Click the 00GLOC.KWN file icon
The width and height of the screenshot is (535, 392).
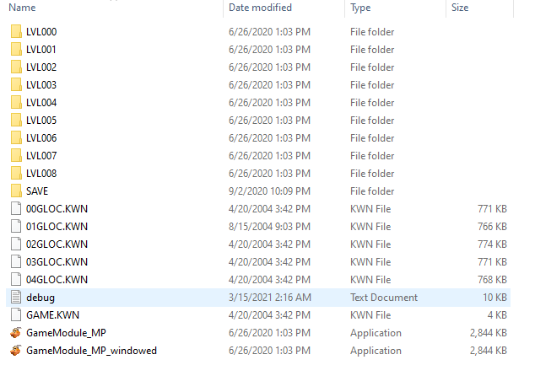[16, 208]
